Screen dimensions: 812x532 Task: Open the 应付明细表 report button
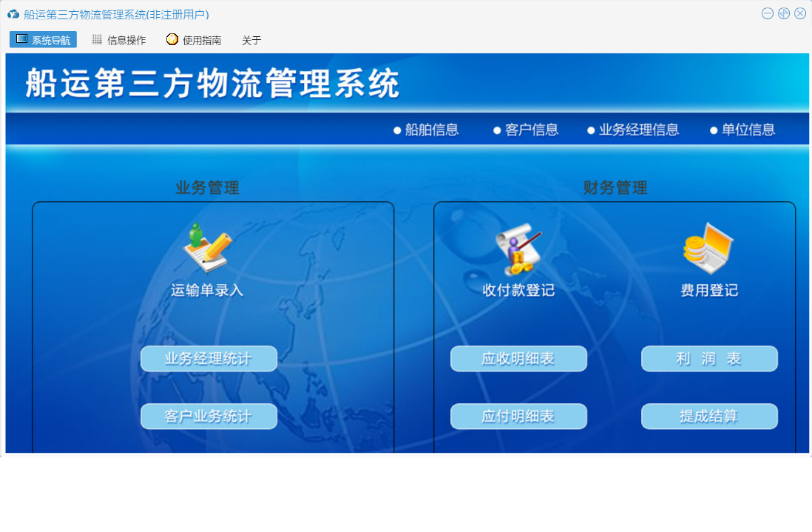point(518,416)
